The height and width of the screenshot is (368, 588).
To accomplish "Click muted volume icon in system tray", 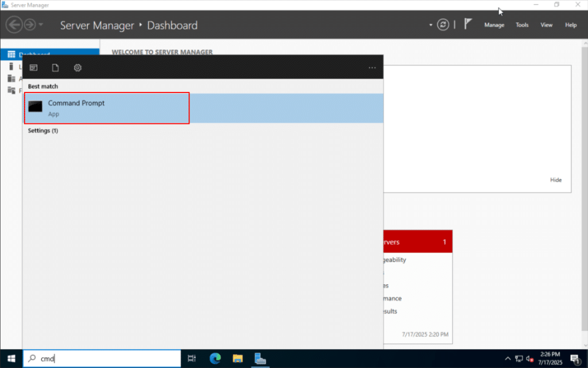I will tap(529, 359).
